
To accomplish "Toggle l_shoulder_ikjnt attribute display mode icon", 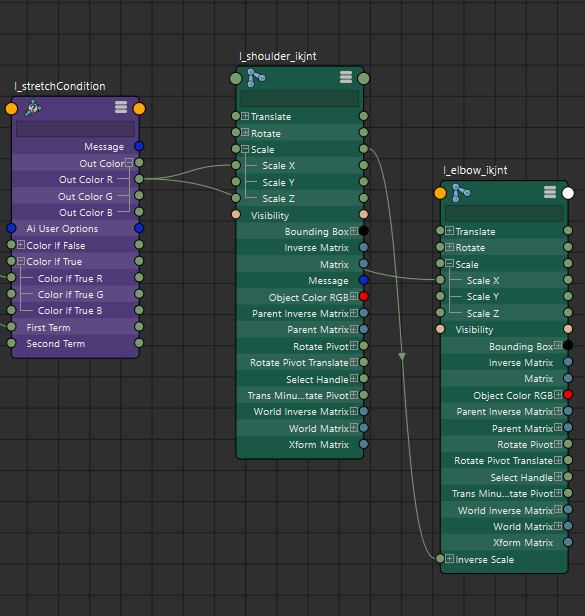I will 346,77.
